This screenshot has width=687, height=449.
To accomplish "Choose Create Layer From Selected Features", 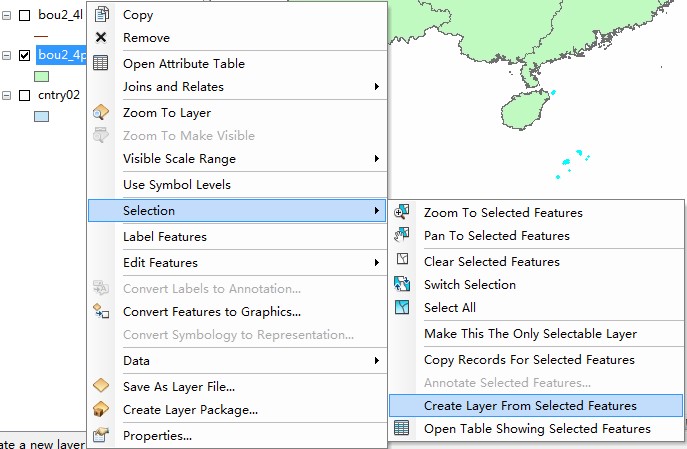I will 536,406.
